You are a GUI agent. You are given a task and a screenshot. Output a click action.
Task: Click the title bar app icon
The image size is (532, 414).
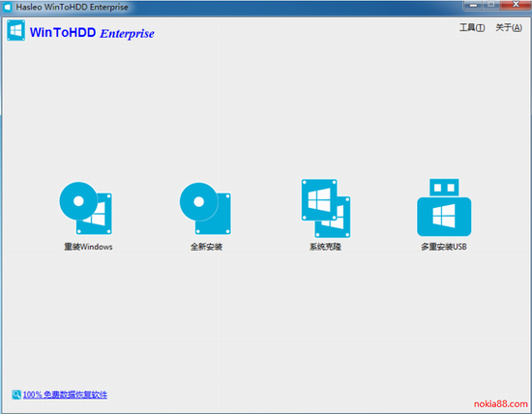(x=7, y=7)
